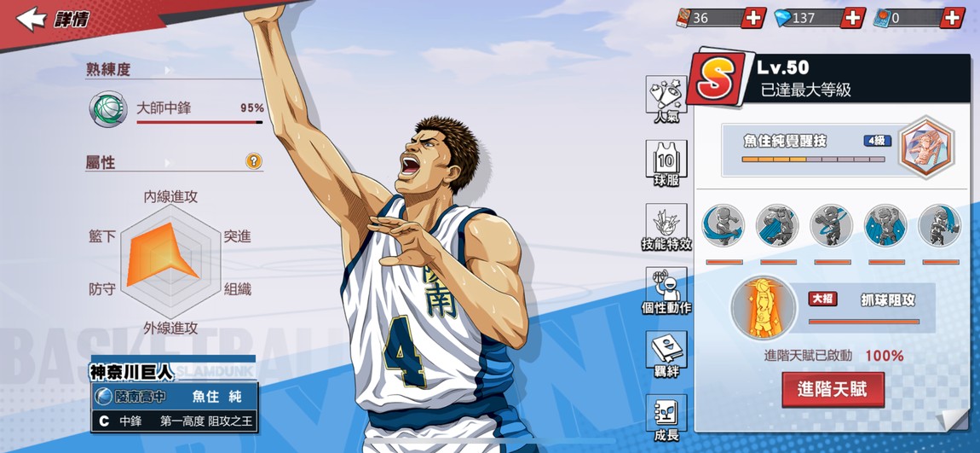This screenshot has height=453, width=980.
Task: Open the 羈絆 bonds menu
Action: [666, 356]
